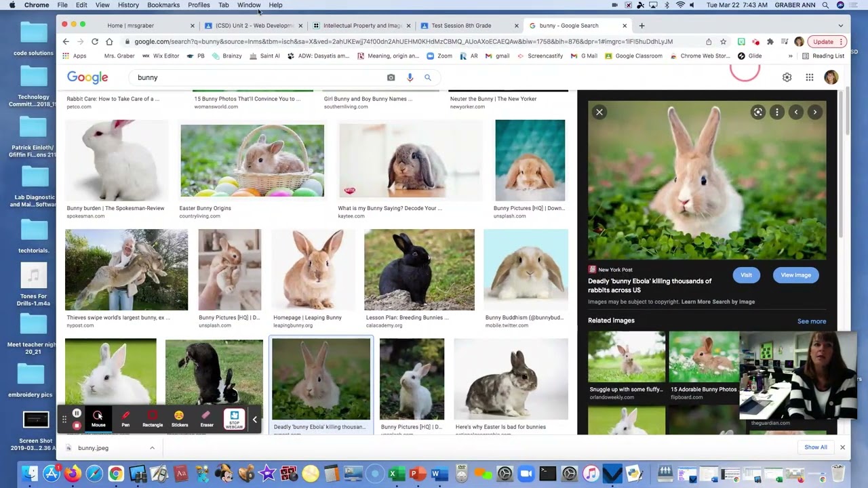Go back in Chrome
The image size is (868, 488).
(x=66, y=41)
